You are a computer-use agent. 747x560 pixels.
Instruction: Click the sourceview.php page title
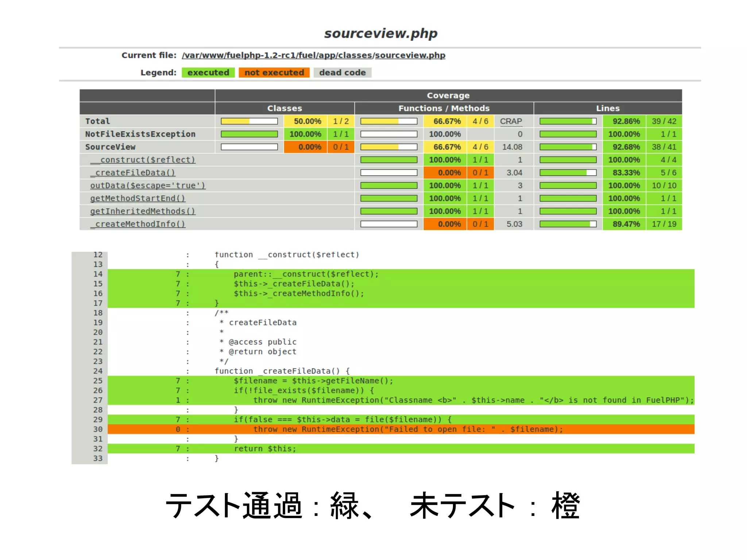pyautogui.click(x=380, y=33)
